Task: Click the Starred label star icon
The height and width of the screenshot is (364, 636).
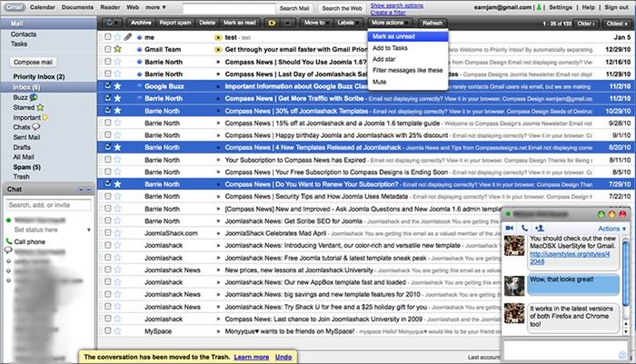Action: tap(40, 107)
